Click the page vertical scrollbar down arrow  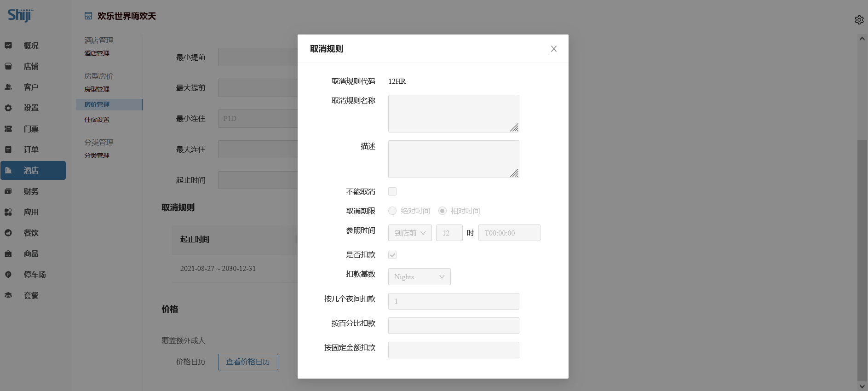coord(862,386)
